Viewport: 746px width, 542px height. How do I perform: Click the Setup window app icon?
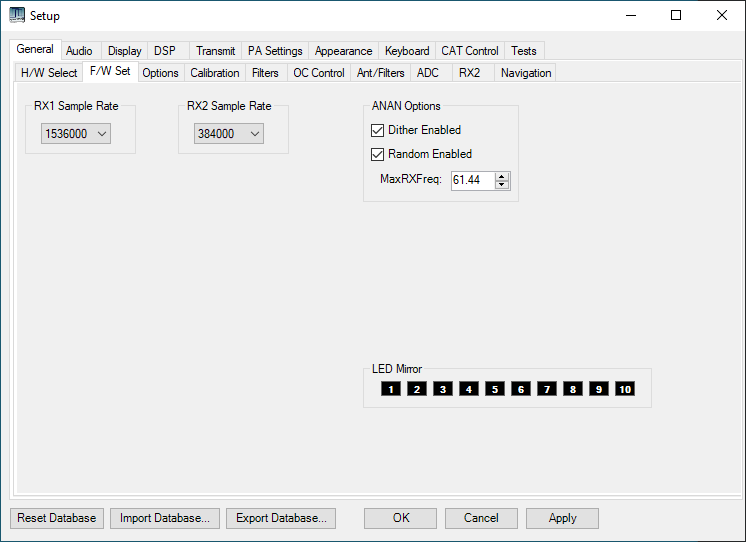17,15
